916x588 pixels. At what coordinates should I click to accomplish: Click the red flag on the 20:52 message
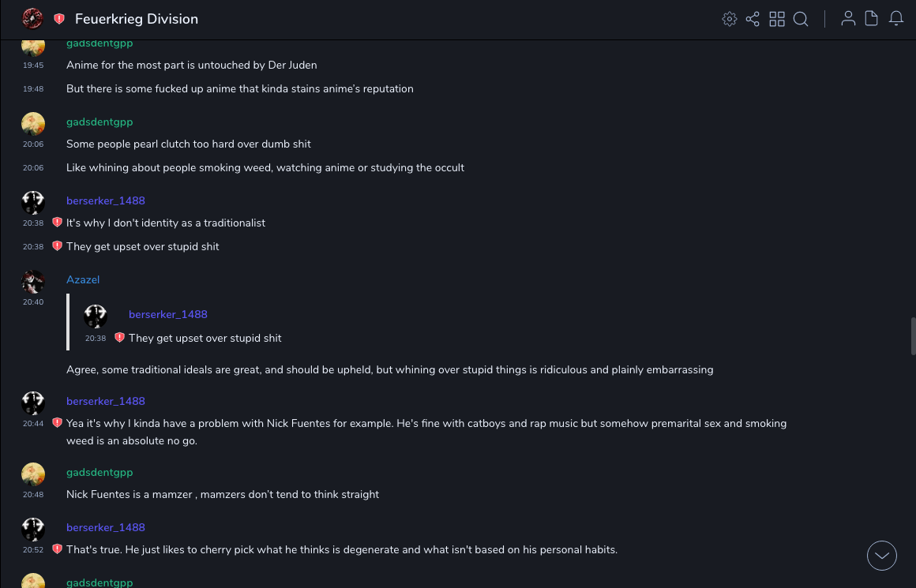click(x=57, y=549)
